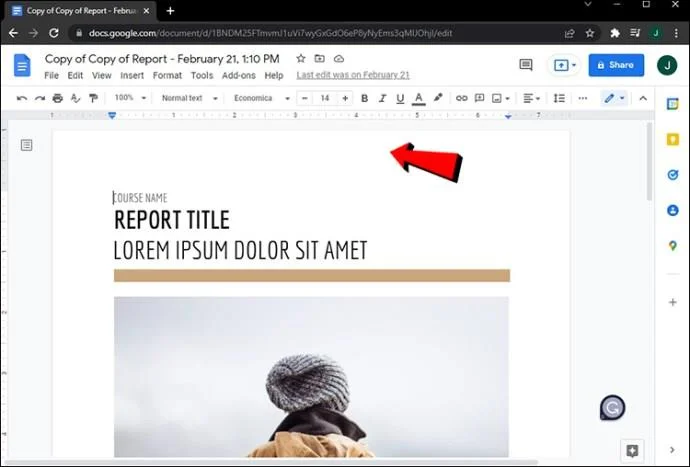Open Google Calendar side panel icon
Viewport: 690px width, 467px height.
672,104
